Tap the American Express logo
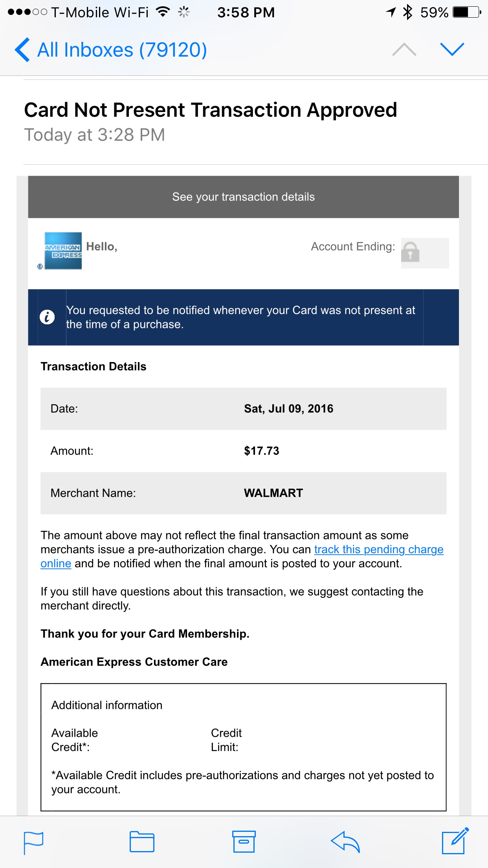This screenshot has width=488, height=868. click(x=63, y=251)
